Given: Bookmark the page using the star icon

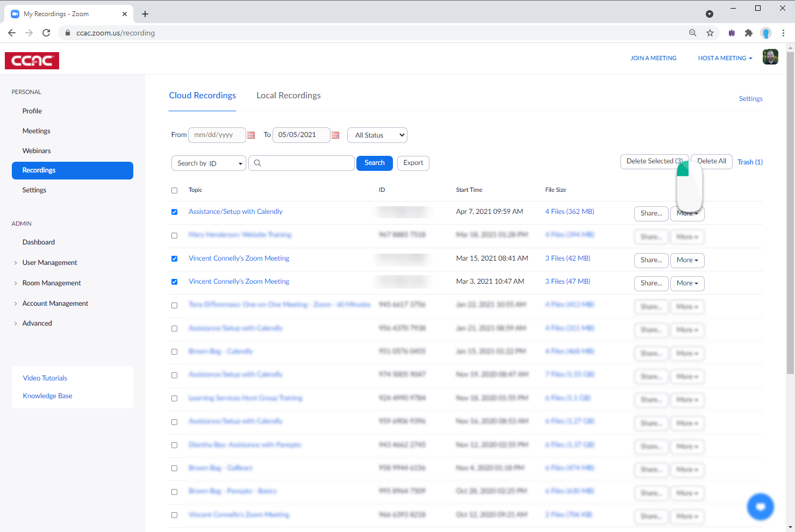Looking at the screenshot, I should [x=710, y=32].
